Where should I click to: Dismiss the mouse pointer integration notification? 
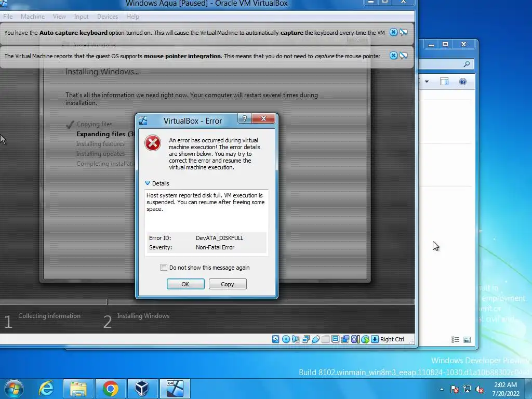pyautogui.click(x=393, y=56)
